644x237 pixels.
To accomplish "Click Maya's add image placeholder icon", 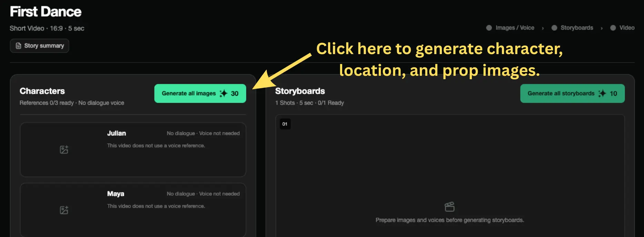I will coord(64,210).
